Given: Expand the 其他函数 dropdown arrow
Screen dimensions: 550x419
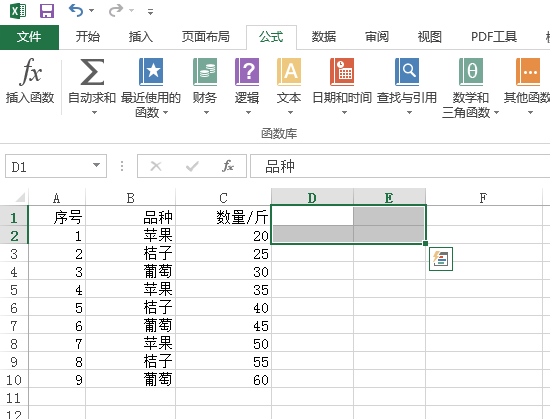Looking at the screenshot, I should [530, 113].
